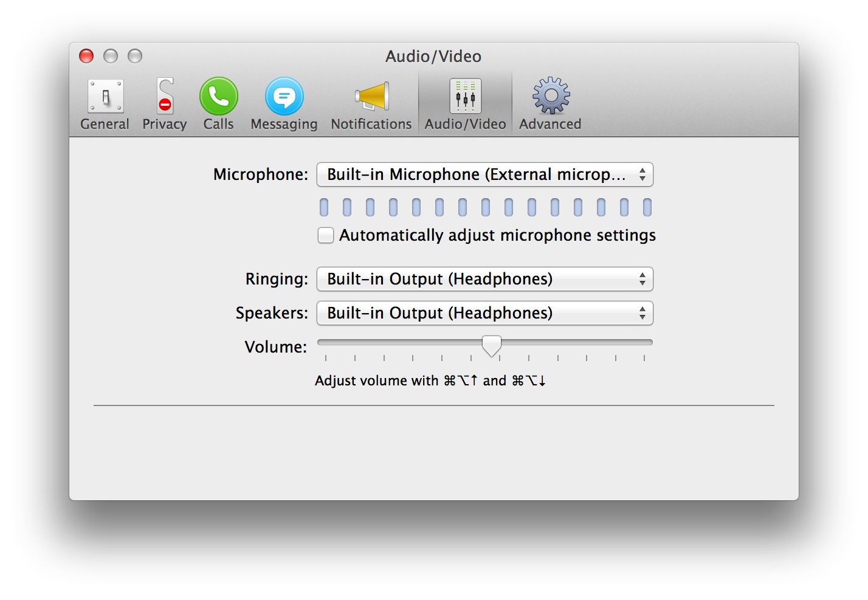Click the 'Ringing:' label

coord(277,279)
